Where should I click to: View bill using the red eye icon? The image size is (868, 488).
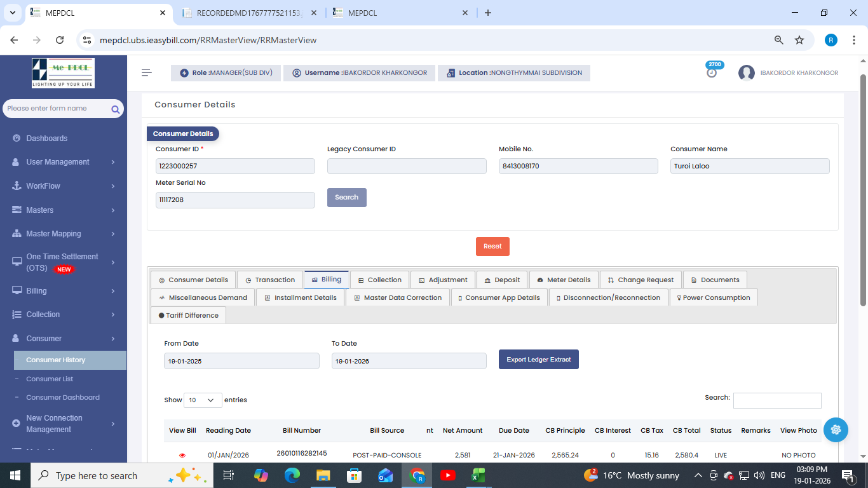coord(182,456)
